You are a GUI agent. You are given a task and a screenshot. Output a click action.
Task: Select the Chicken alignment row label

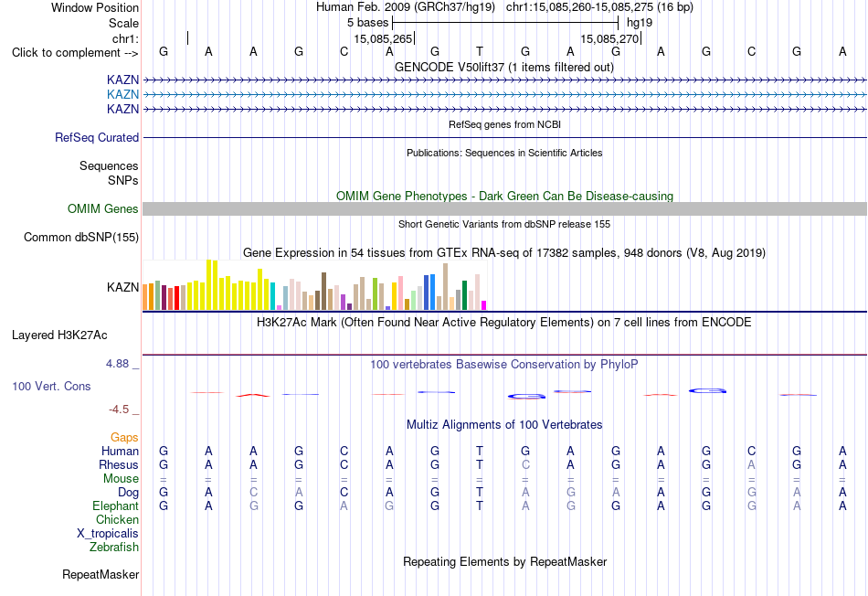[117, 519]
